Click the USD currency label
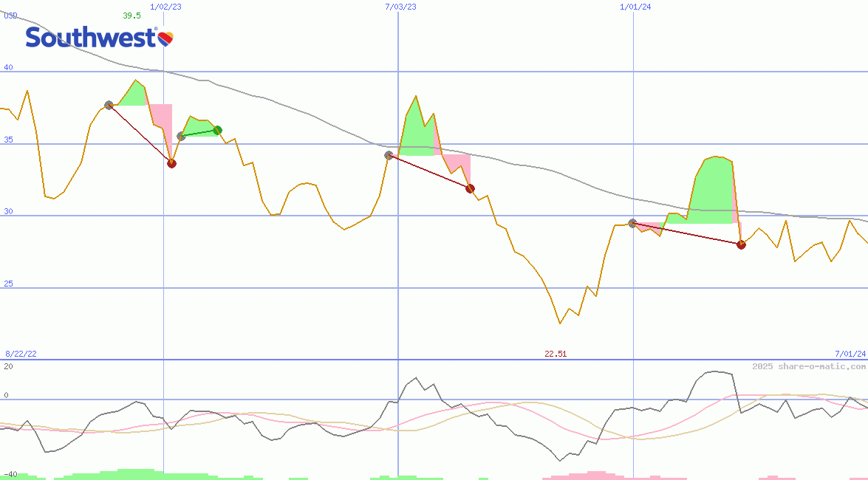 click(x=10, y=16)
